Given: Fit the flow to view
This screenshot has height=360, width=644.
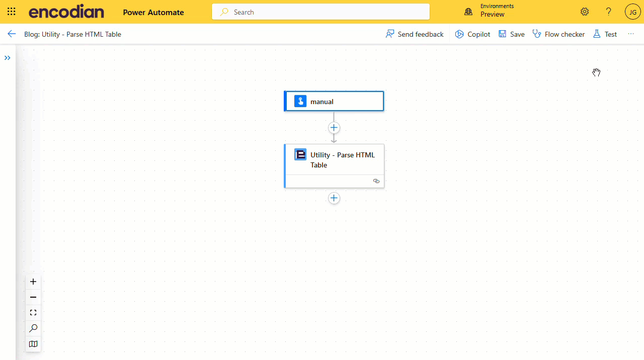Looking at the screenshot, I should [33, 313].
